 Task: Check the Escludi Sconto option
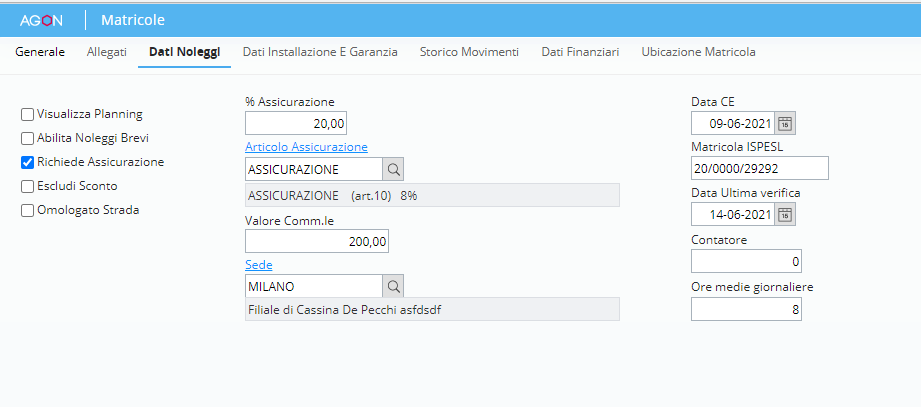pos(28,186)
